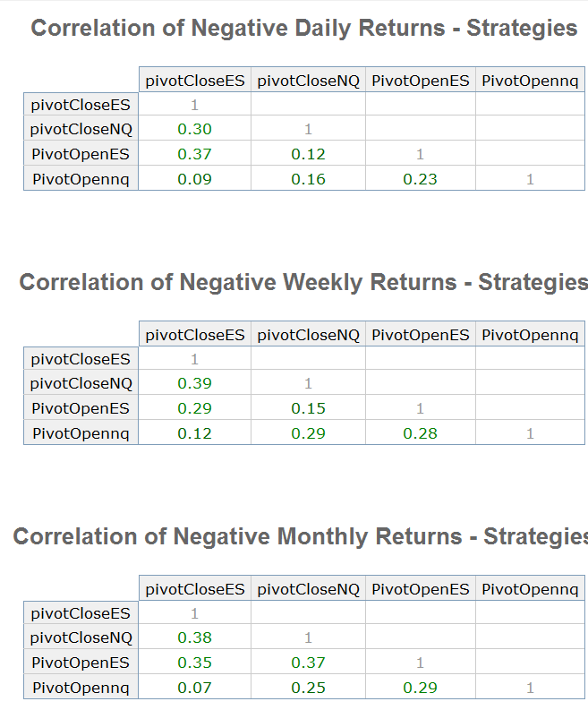Click the pivotCloseNQ column header in Daily table
588x710 pixels.
(308, 81)
